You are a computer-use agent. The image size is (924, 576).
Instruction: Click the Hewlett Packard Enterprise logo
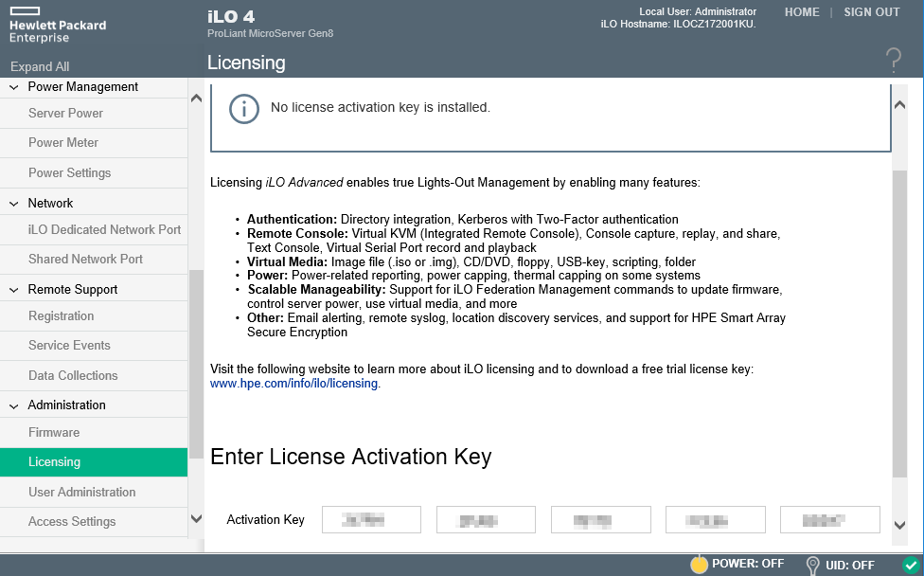pyautogui.click(x=58, y=26)
